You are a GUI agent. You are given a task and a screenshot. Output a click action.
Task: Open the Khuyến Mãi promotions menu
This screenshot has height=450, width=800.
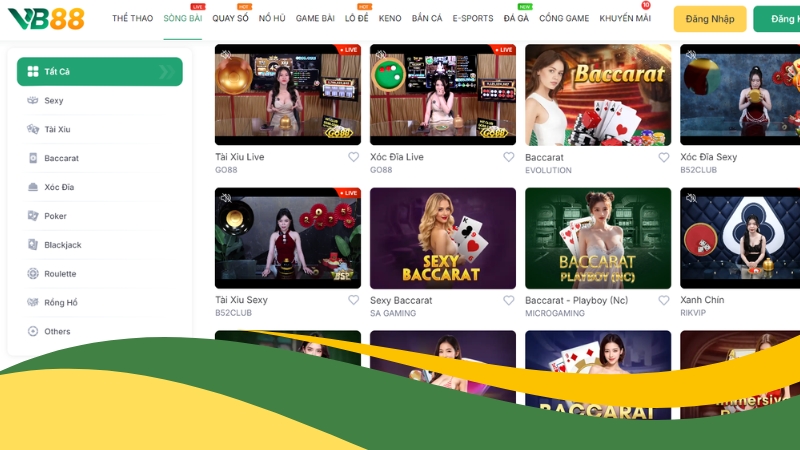pos(625,18)
